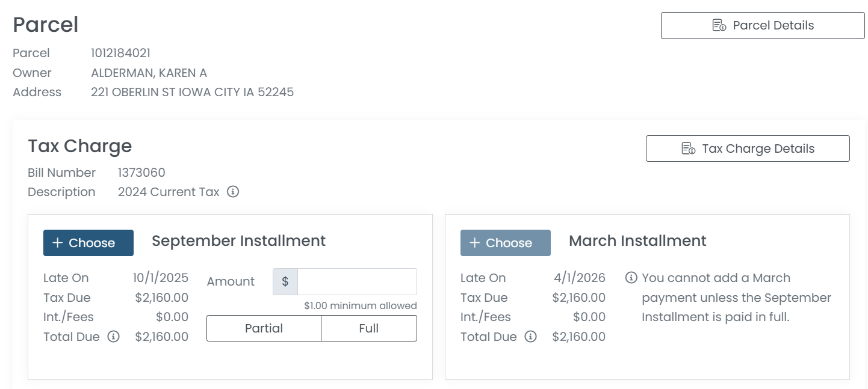
Task: Click the owner name ALDERMAN, KAREN A
Action: point(149,73)
